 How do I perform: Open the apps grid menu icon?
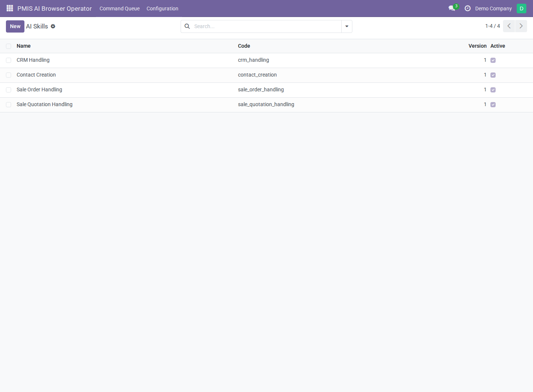pyautogui.click(x=10, y=8)
